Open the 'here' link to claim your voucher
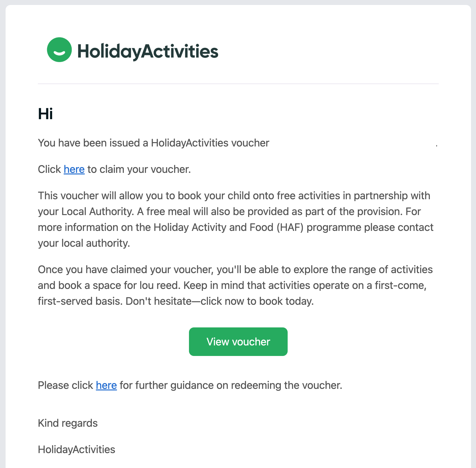The image size is (476, 468). pos(74,169)
